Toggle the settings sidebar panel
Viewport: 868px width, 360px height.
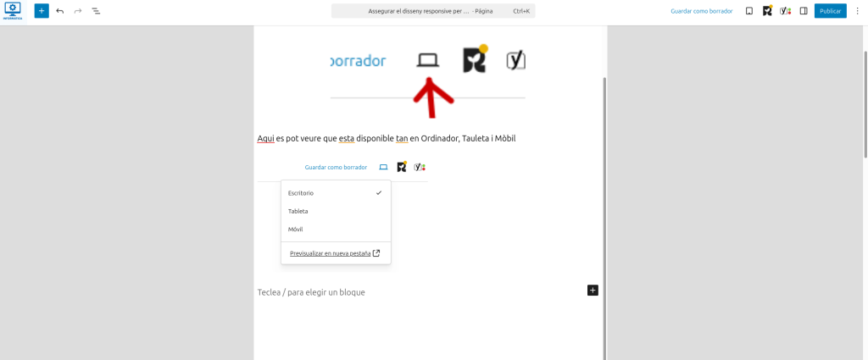click(804, 11)
